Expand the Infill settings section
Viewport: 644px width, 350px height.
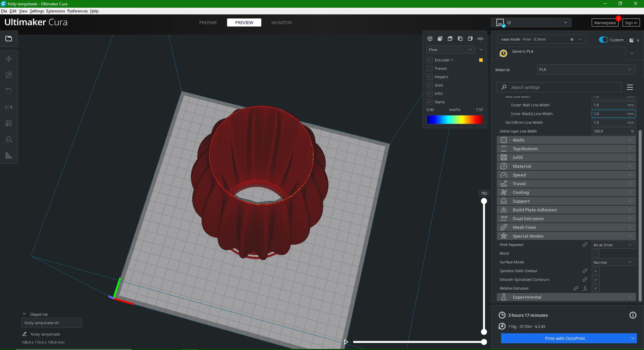tap(566, 157)
